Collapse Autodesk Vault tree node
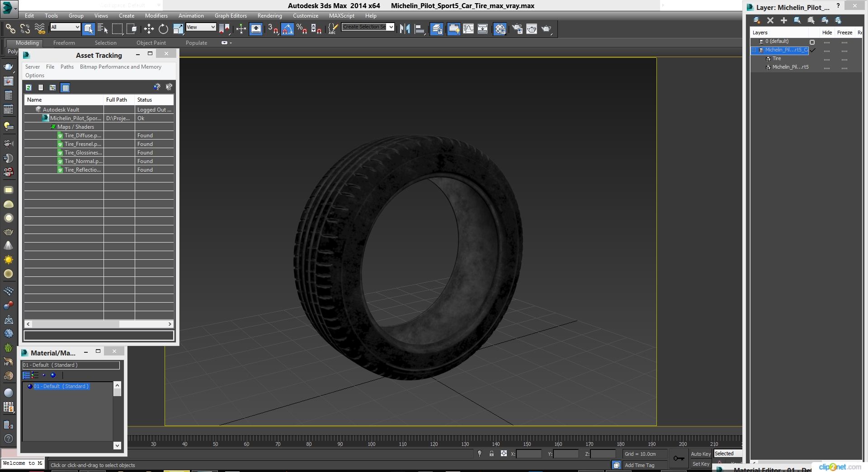The image size is (868, 472). 38,109
